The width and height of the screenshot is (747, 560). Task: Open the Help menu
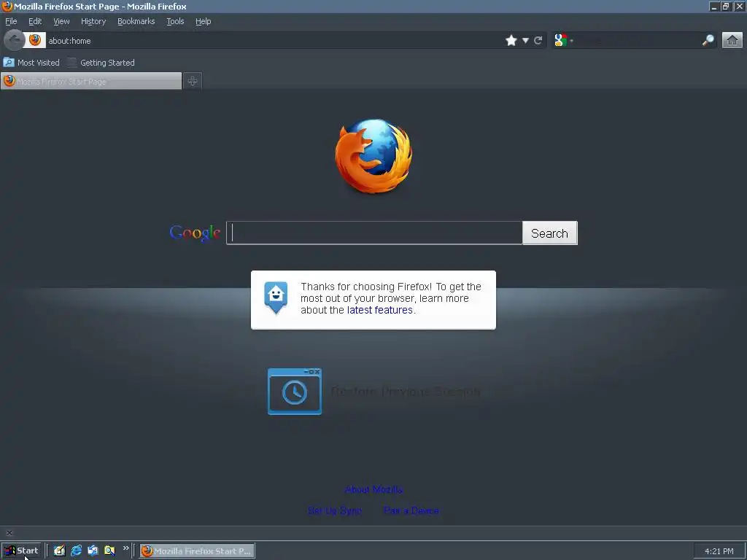(203, 21)
